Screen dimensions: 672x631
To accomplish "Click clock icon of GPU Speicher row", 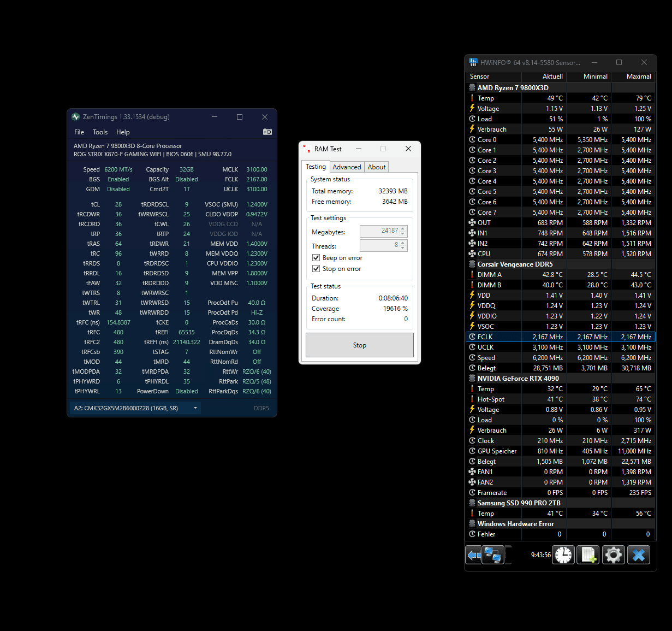I will (472, 451).
